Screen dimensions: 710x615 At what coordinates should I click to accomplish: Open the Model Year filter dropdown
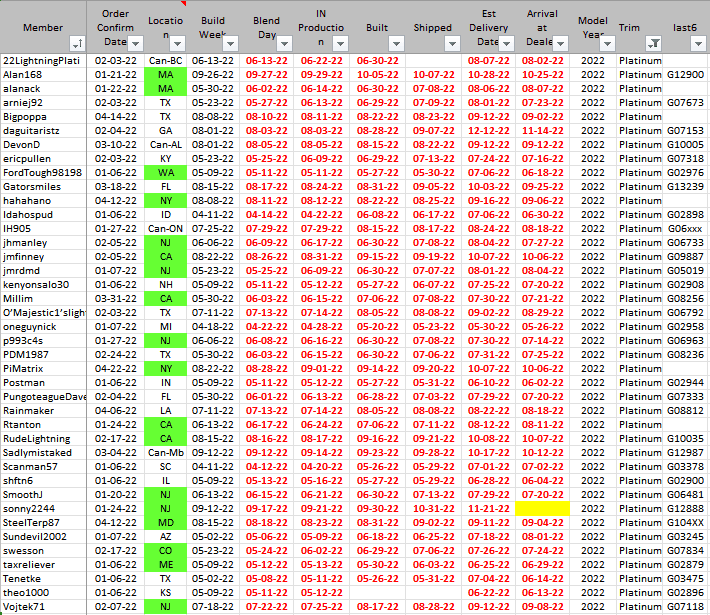603,44
